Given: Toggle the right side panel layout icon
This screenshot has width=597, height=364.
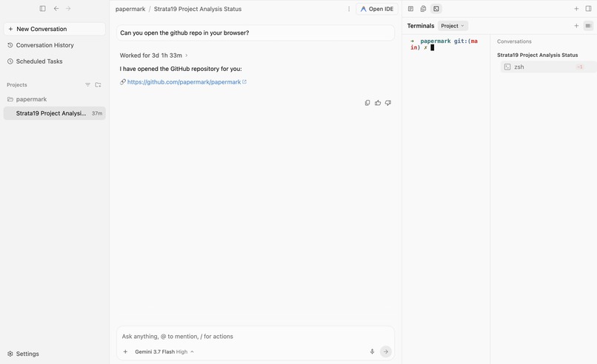Looking at the screenshot, I should coord(588,9).
